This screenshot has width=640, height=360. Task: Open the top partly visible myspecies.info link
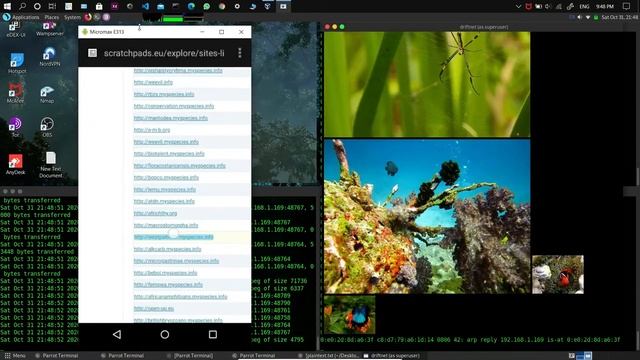click(x=178, y=71)
